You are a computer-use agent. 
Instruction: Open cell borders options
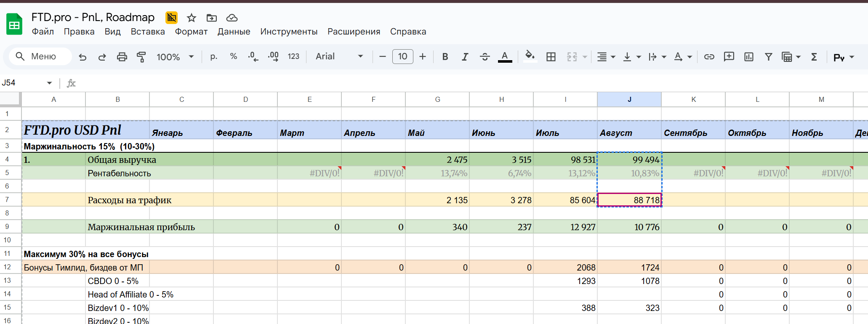pyautogui.click(x=551, y=57)
